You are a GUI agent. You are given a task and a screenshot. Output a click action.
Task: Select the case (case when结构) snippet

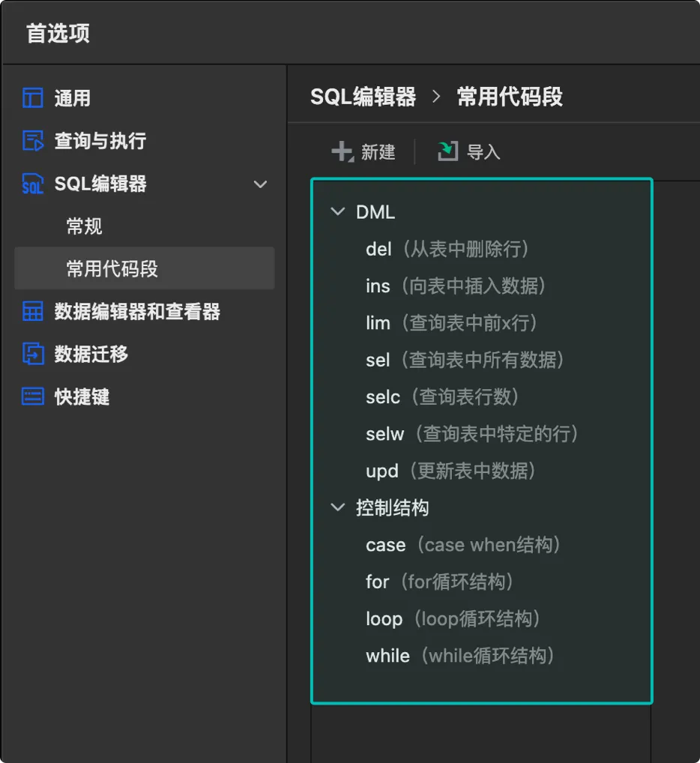(x=463, y=545)
